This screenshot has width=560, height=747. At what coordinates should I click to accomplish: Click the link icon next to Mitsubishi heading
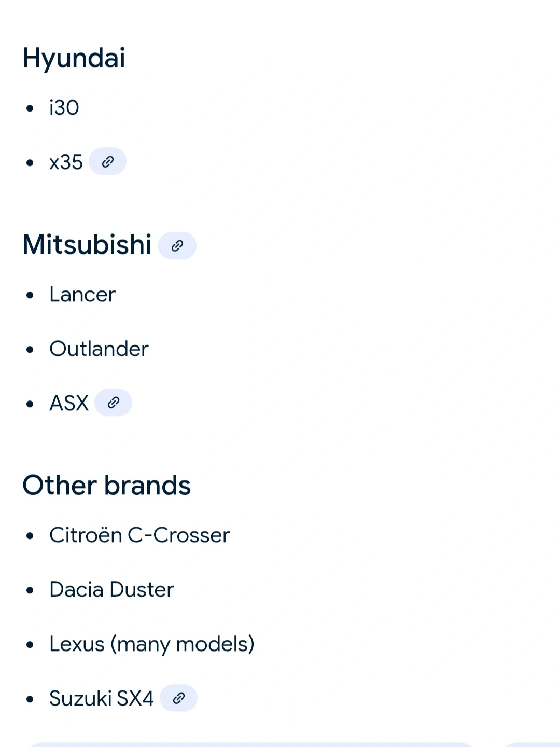click(177, 245)
